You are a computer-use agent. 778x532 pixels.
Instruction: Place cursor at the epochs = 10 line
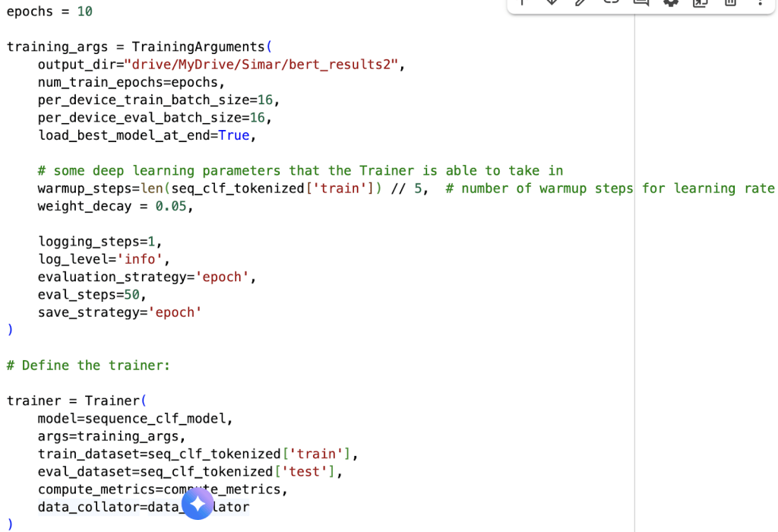(x=49, y=11)
